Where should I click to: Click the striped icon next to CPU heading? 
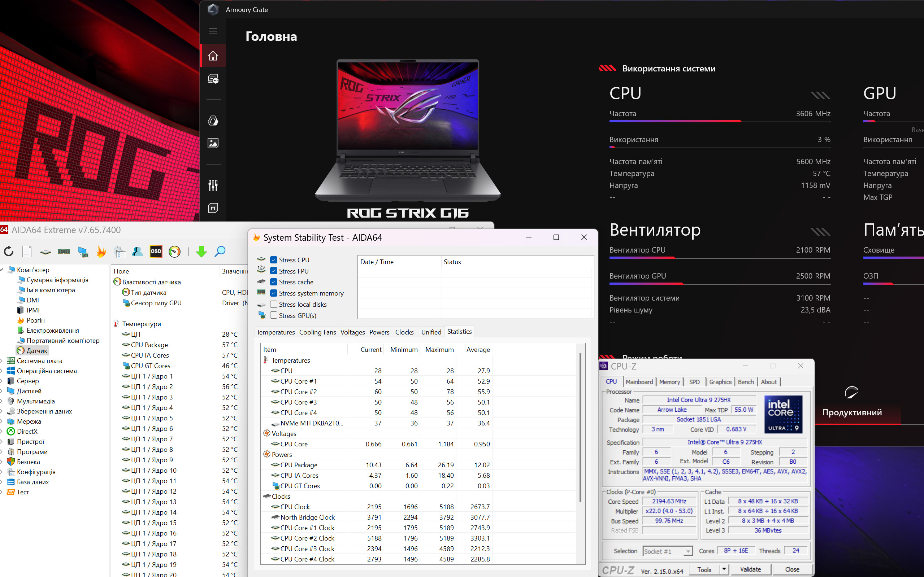tap(820, 95)
